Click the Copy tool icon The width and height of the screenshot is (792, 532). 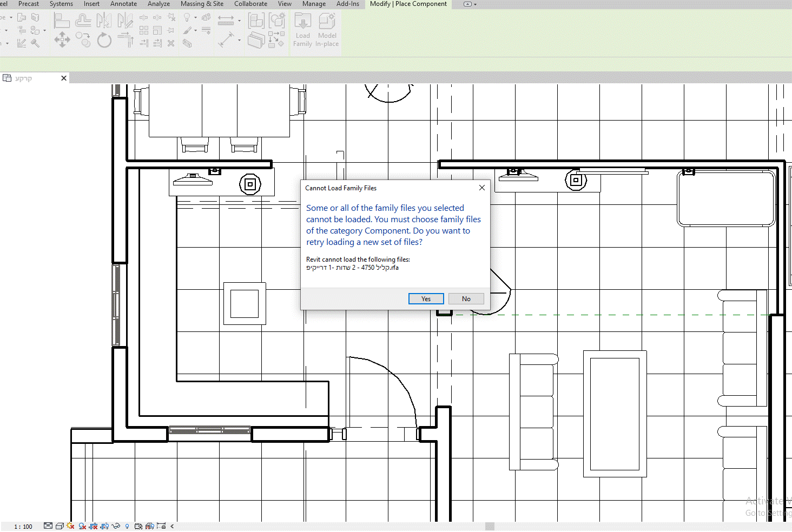pyautogui.click(x=83, y=39)
